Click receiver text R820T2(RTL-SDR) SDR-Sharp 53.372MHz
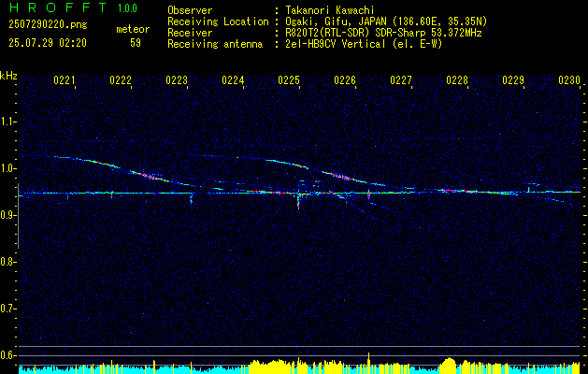This screenshot has width=588, height=374. 383,33
